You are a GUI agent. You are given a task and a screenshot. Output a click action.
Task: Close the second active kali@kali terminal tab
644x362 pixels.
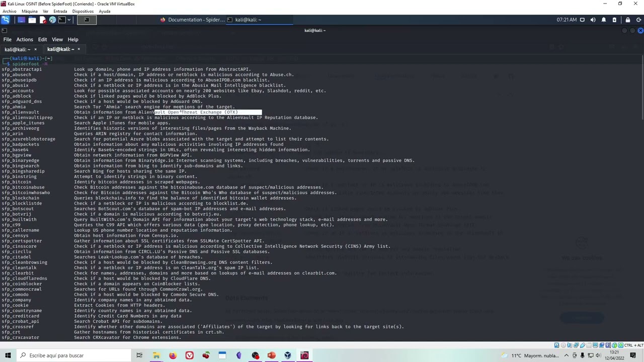(x=78, y=49)
